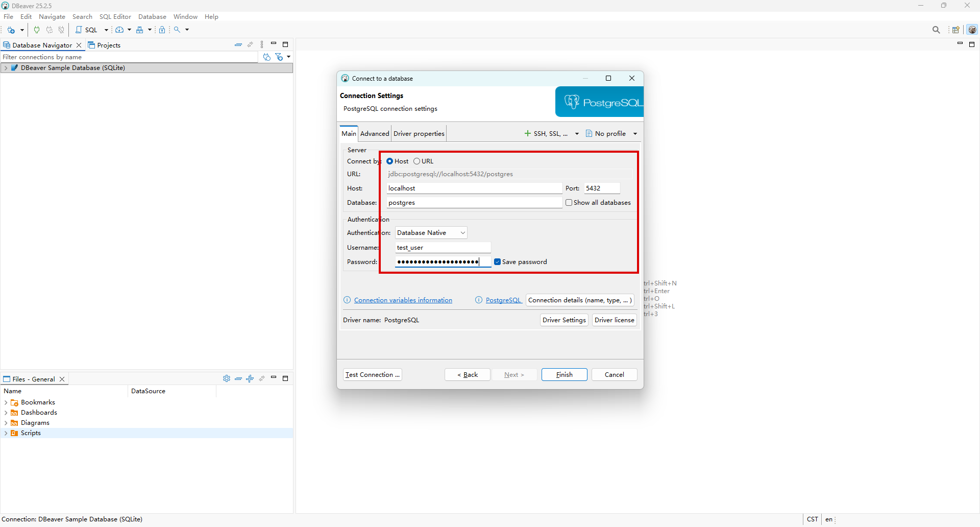The width and height of the screenshot is (980, 527).
Task: Expand the Bookmarks folder
Action: (6, 402)
